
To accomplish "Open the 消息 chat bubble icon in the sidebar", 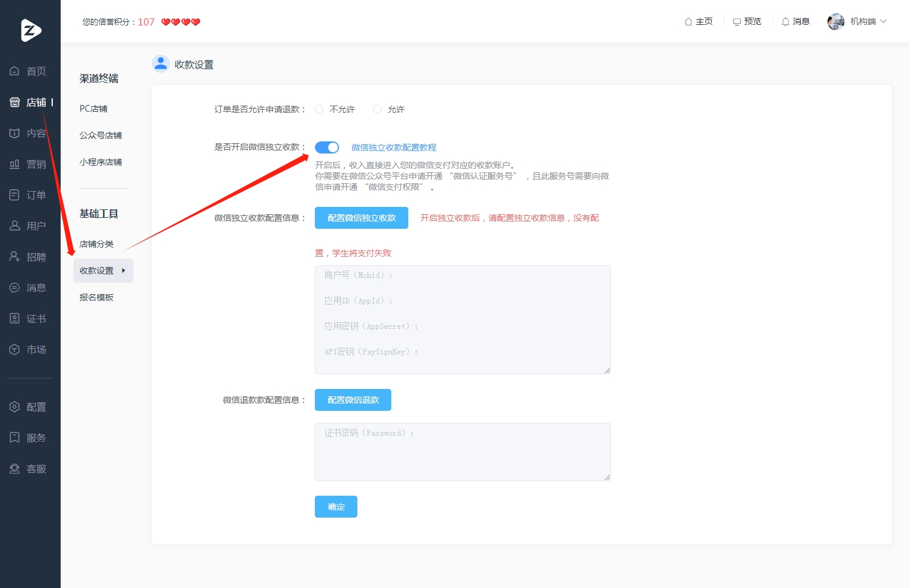I will coord(15,288).
